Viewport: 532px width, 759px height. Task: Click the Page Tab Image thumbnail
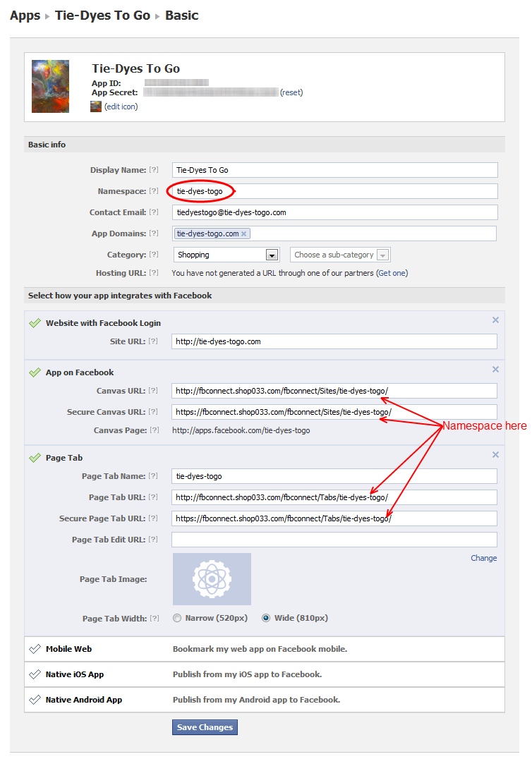pyautogui.click(x=212, y=579)
